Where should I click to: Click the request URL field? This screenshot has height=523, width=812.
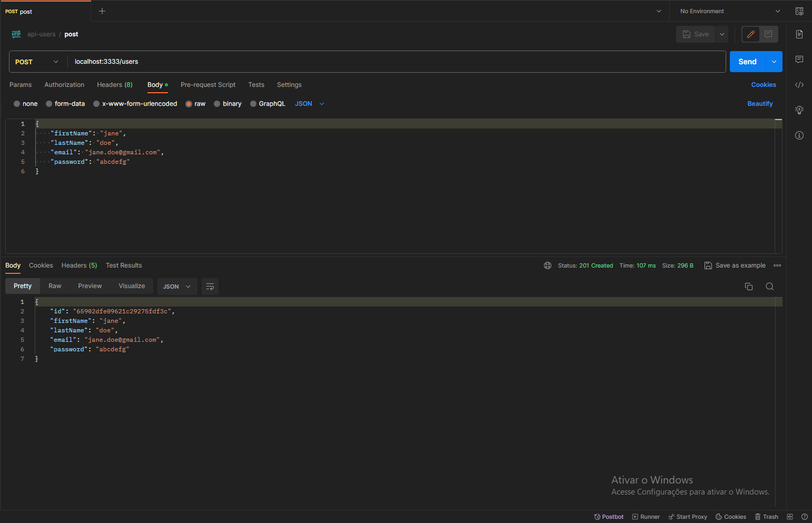397,62
